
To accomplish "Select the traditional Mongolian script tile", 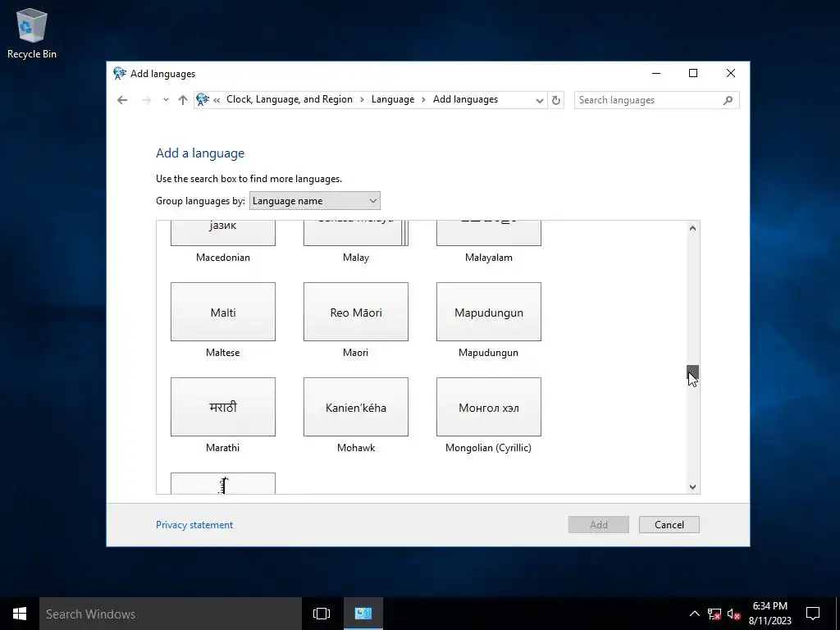I will pos(223,483).
